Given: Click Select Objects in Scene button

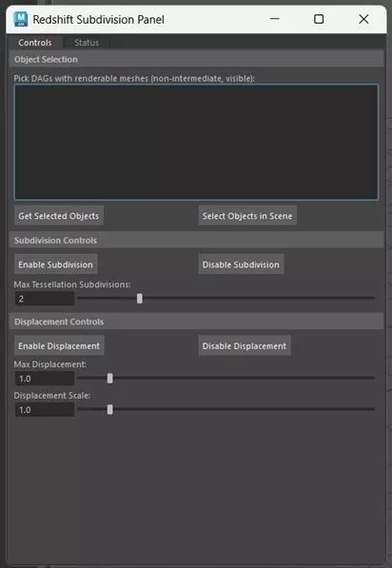Looking at the screenshot, I should click(247, 216).
